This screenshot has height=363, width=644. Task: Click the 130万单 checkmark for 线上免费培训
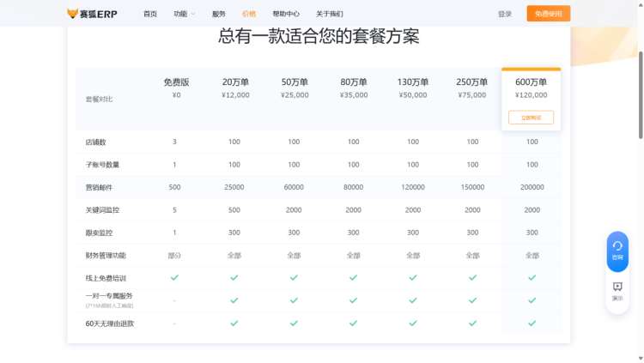(x=413, y=278)
